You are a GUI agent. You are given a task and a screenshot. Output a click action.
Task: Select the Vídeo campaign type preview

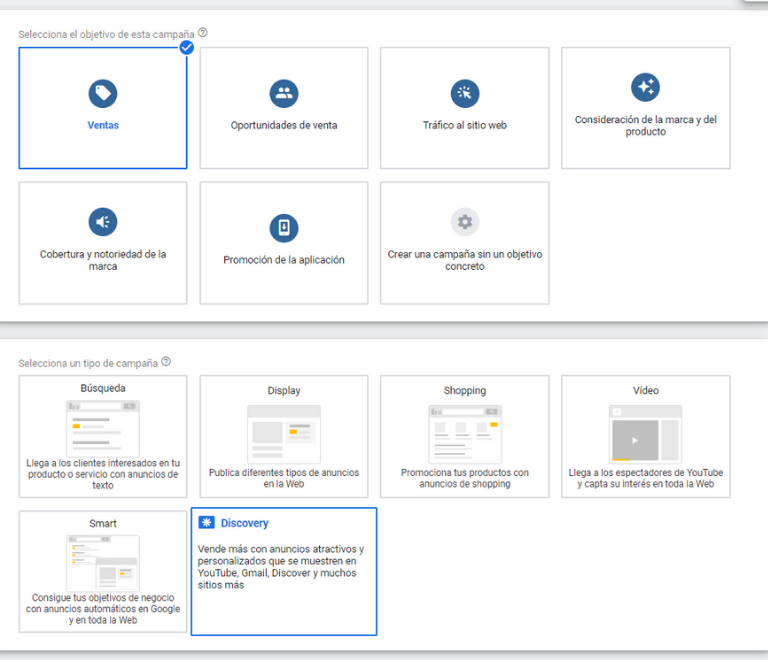(646, 433)
